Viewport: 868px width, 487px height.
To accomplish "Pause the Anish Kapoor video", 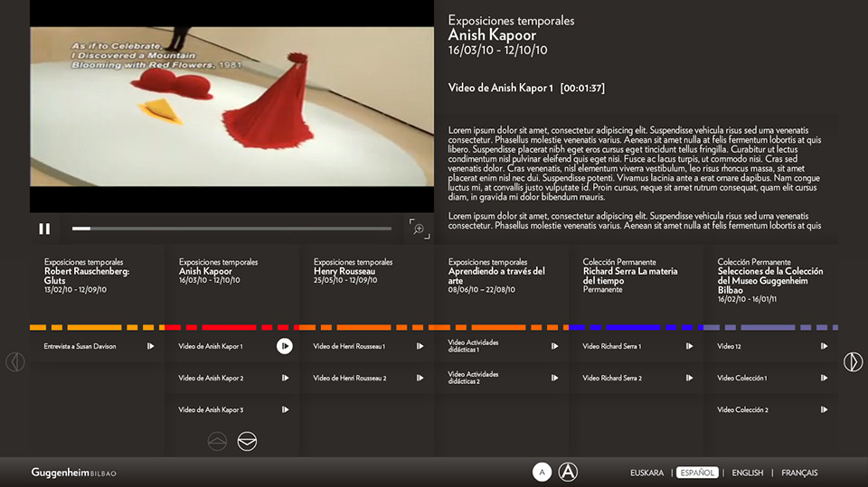I will tap(44, 229).
